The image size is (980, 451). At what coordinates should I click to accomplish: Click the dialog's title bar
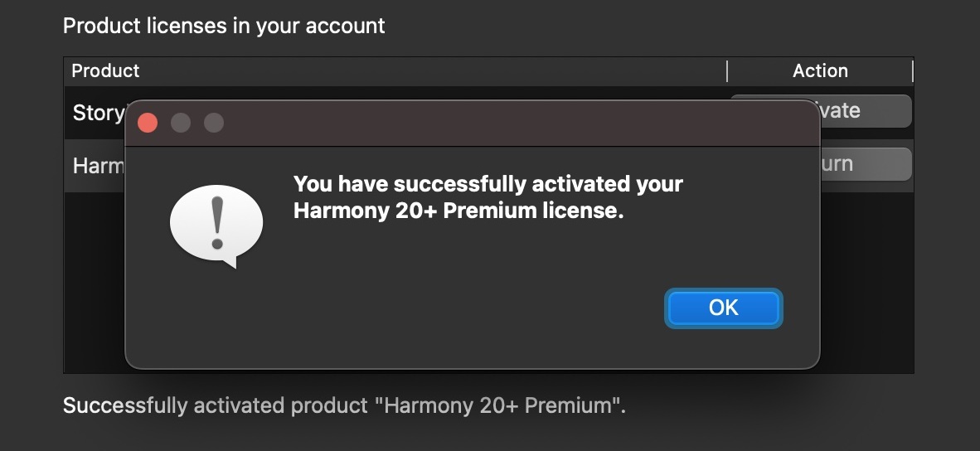coord(514,123)
